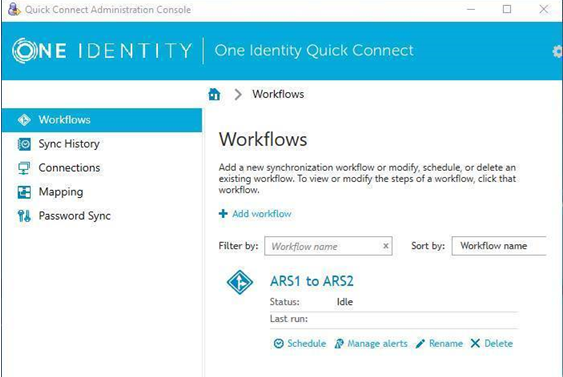
Task: Clear the workflow name filter
Action: [386, 246]
